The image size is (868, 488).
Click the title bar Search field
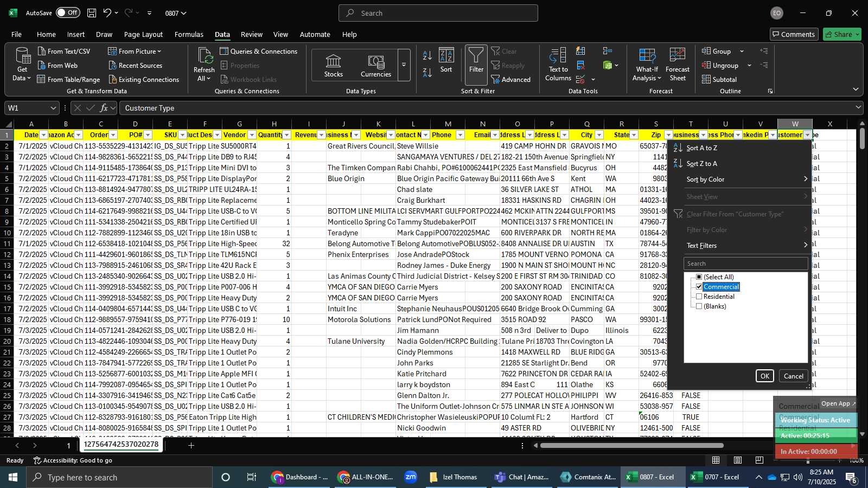pos(438,13)
